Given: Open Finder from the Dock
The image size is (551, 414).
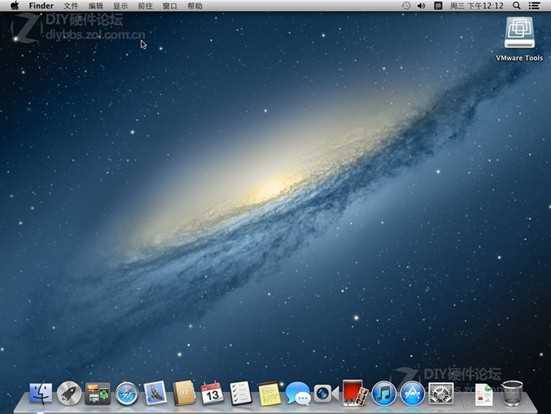Looking at the screenshot, I should [41, 393].
